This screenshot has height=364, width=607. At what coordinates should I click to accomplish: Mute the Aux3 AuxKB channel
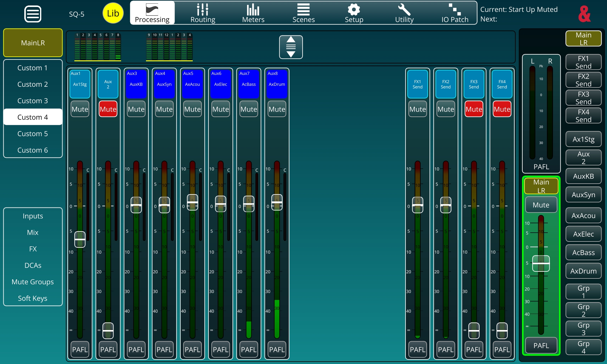[136, 109]
